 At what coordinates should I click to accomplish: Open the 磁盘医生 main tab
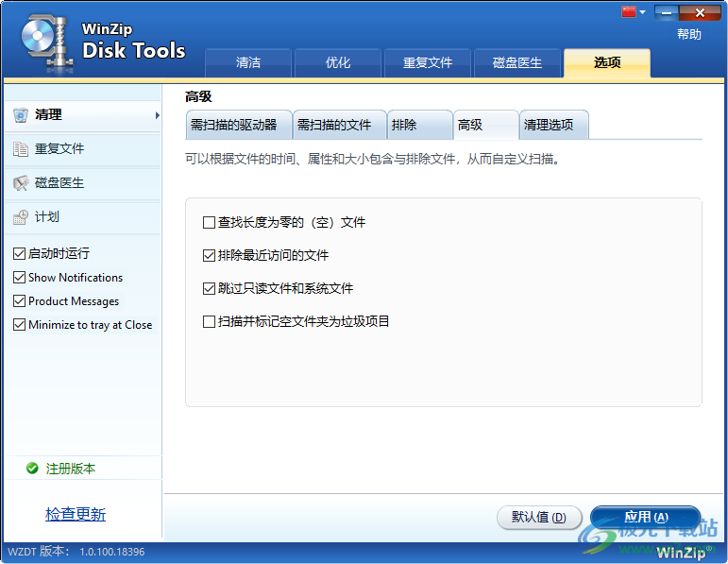(517, 62)
